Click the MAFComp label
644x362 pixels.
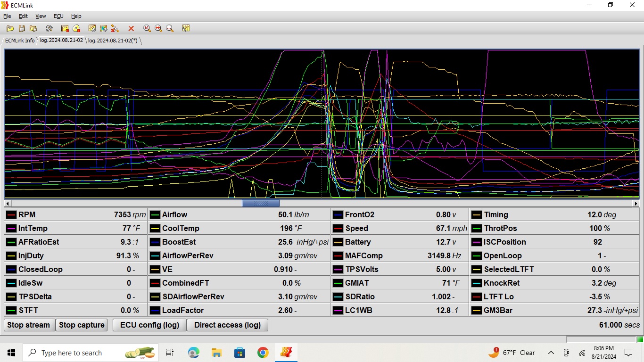[x=364, y=255]
